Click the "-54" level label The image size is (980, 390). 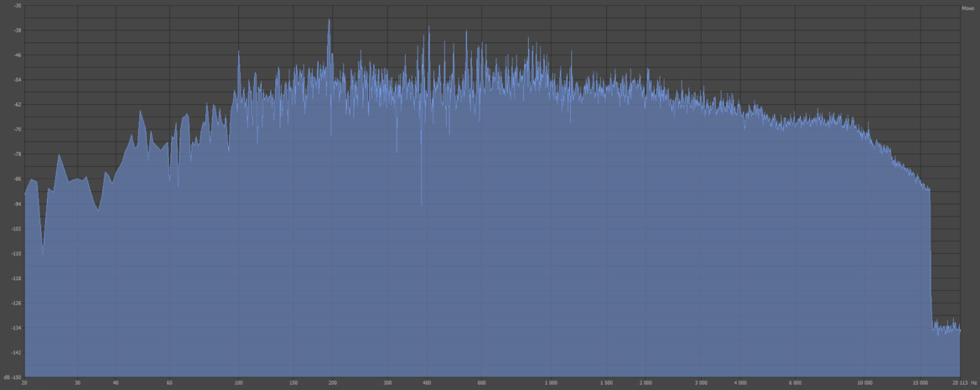[17, 80]
